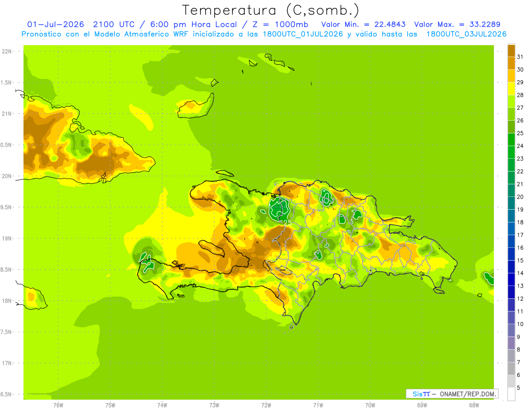Click the 9.5N latitude axis label
This screenshot has height=411, width=532.
[7, 207]
